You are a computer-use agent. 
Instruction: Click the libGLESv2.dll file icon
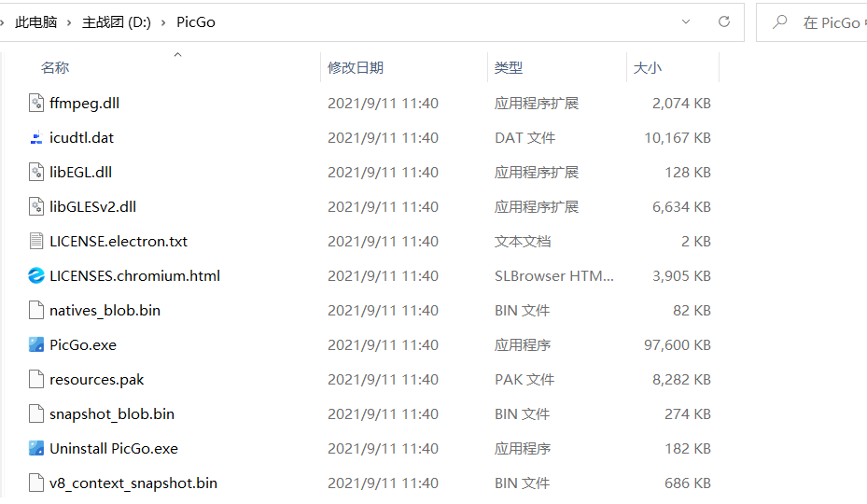coord(36,207)
